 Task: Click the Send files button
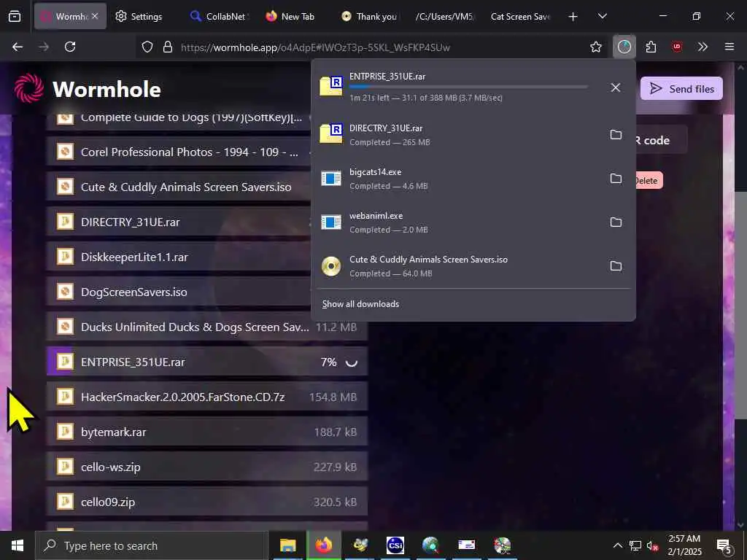click(x=681, y=88)
